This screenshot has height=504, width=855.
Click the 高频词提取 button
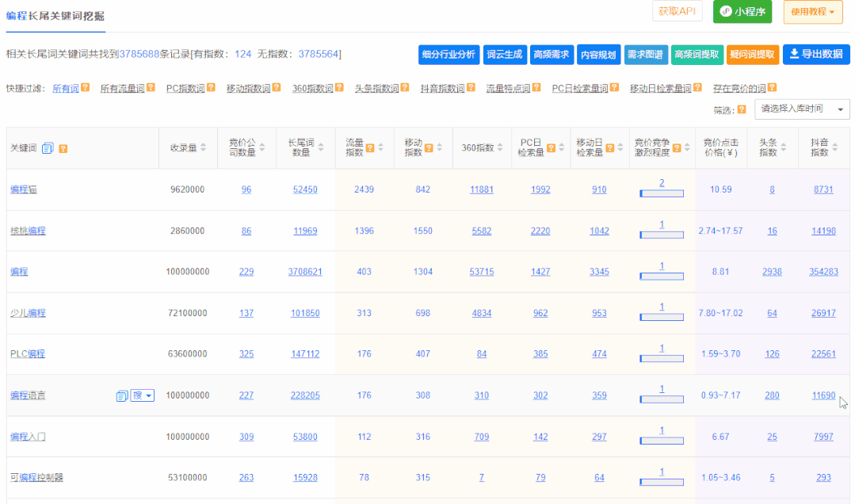click(x=697, y=55)
